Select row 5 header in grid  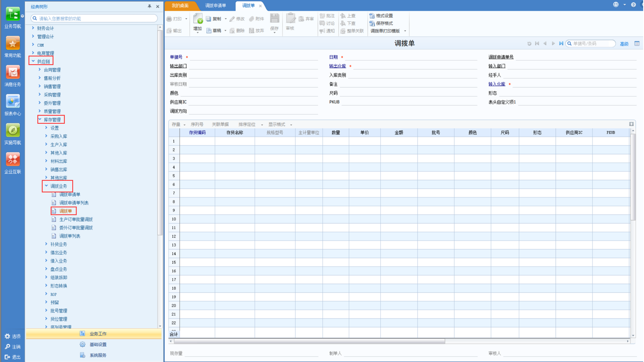pyautogui.click(x=174, y=176)
